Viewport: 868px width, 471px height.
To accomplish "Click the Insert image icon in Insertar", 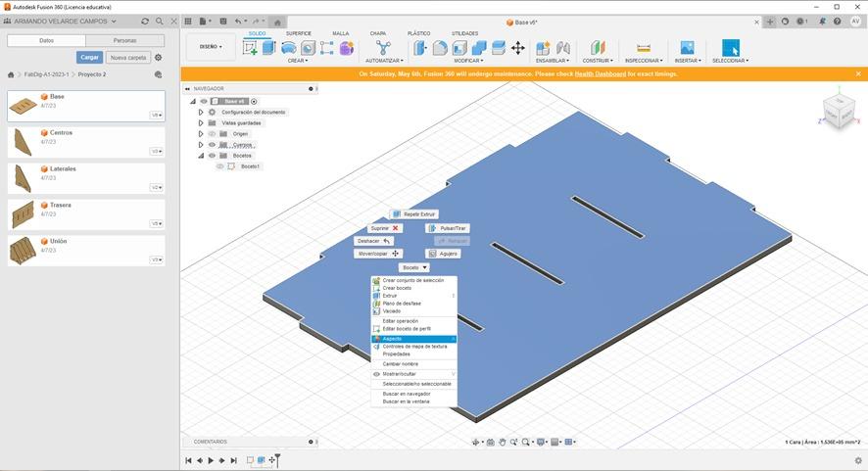I will [x=687, y=48].
